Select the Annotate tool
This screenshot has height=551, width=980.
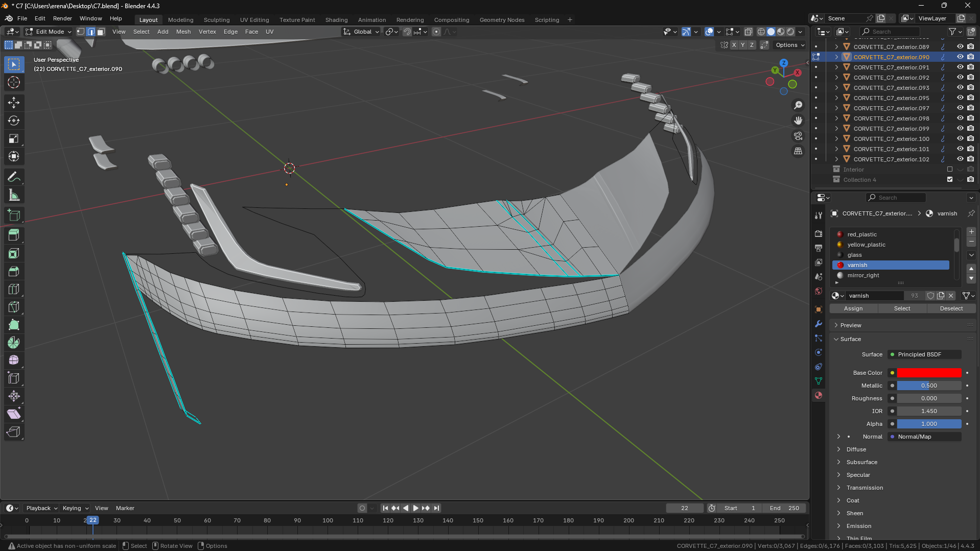pyautogui.click(x=14, y=177)
